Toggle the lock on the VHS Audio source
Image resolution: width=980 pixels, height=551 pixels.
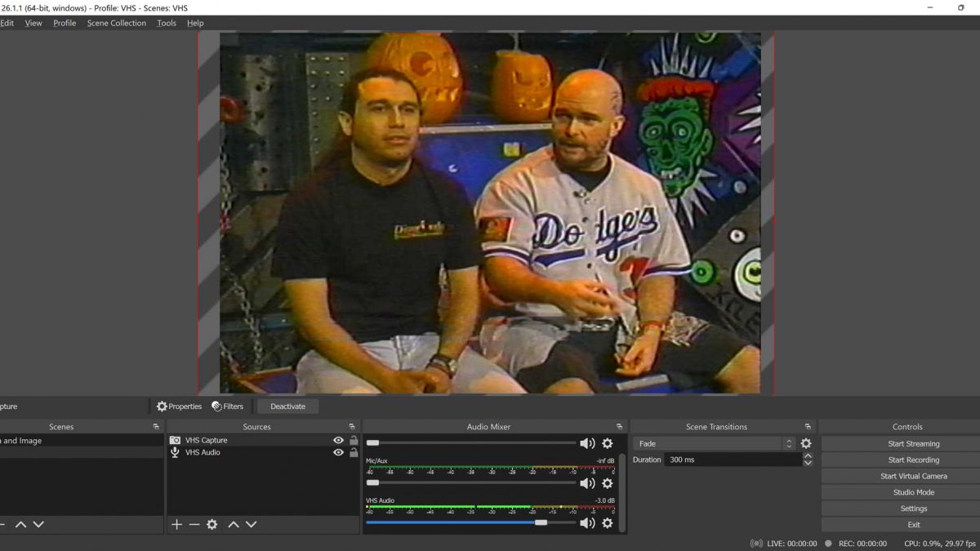tap(354, 452)
